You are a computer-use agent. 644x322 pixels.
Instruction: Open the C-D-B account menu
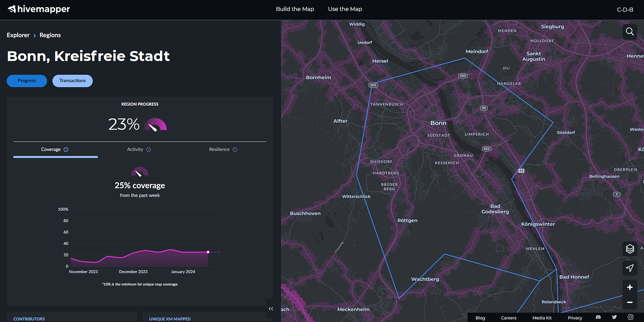(625, 10)
